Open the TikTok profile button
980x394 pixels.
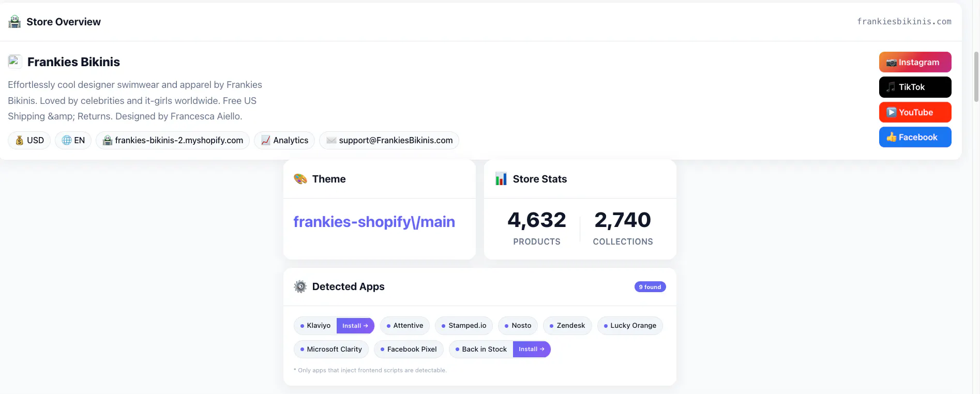point(915,87)
